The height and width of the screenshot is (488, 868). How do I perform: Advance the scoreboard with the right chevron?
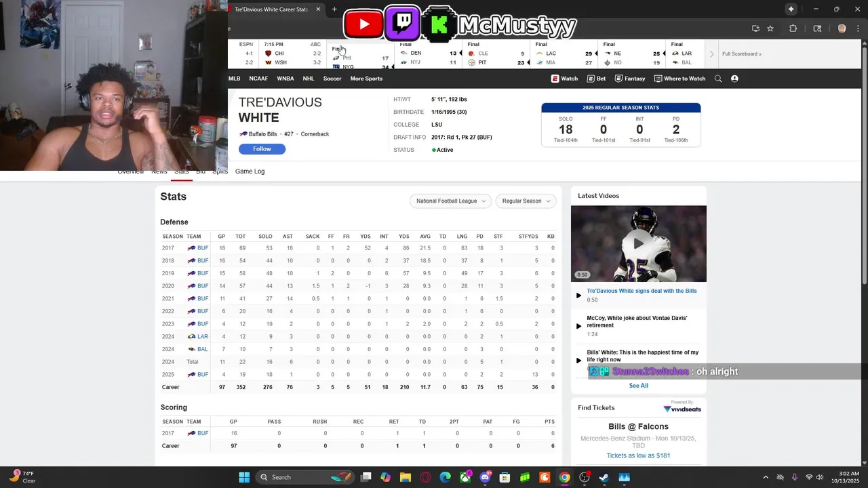(711, 54)
